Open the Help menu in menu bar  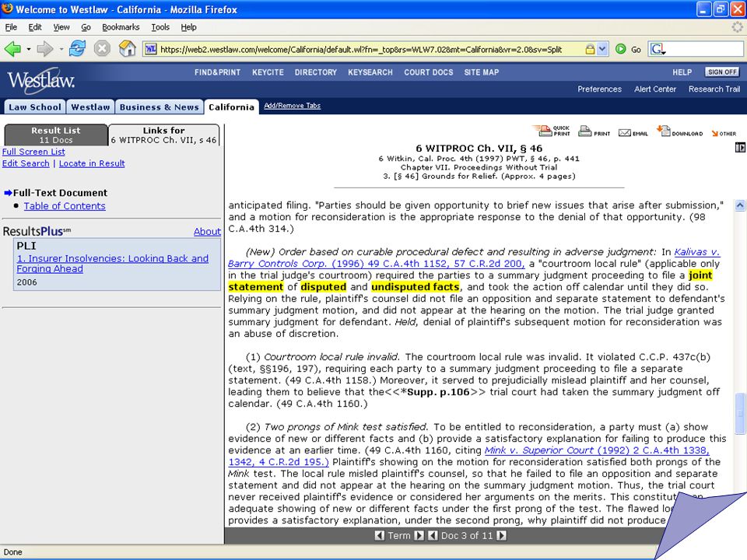pyautogui.click(x=188, y=27)
